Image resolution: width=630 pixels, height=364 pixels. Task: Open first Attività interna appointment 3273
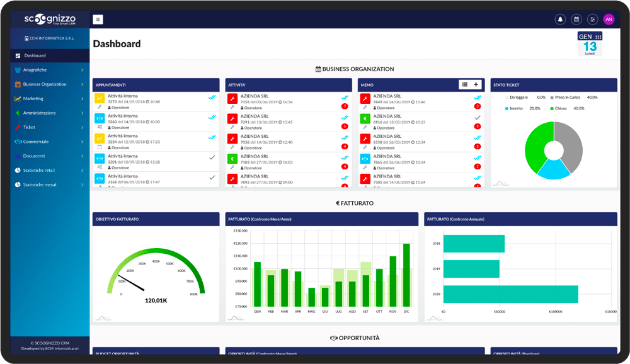[156, 101]
